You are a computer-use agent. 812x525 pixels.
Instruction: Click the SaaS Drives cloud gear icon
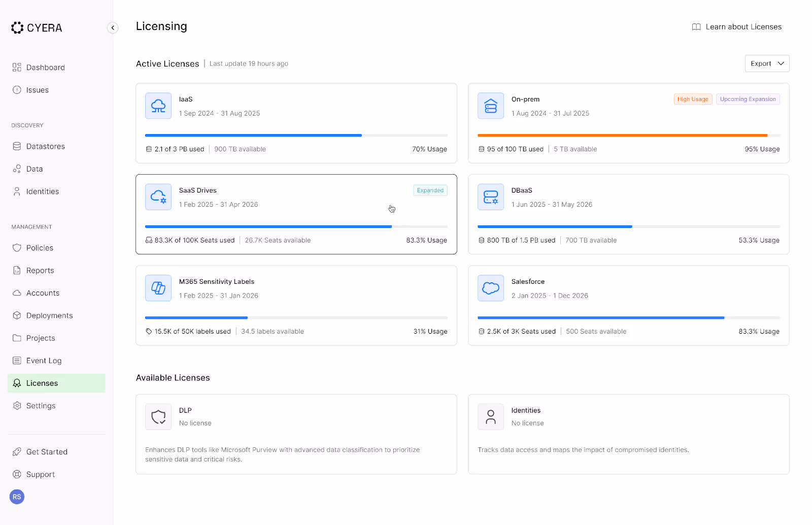click(x=158, y=197)
